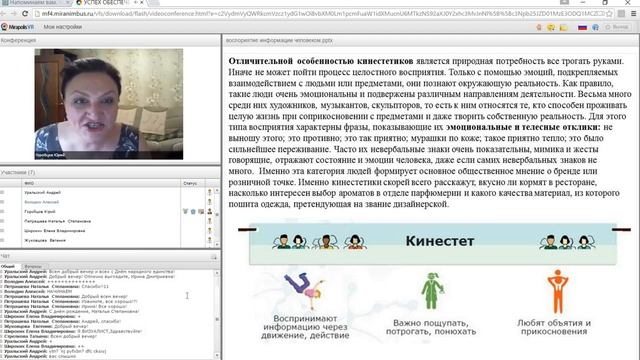Click user icon in Петрищева Наталья row
Viewport: 640px width, 360px height.
[210, 221]
